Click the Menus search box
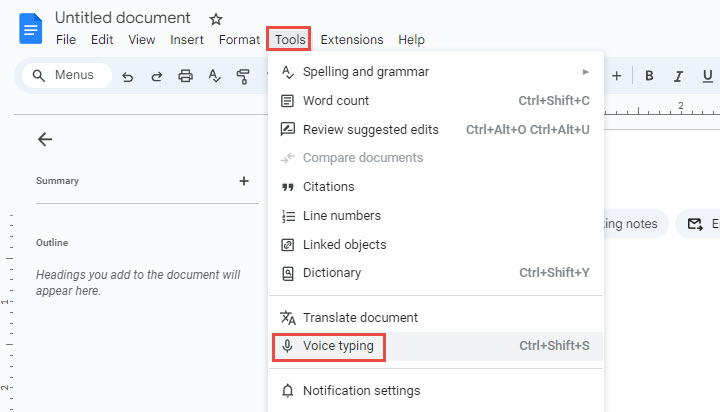This screenshot has height=412, width=720. coord(66,75)
